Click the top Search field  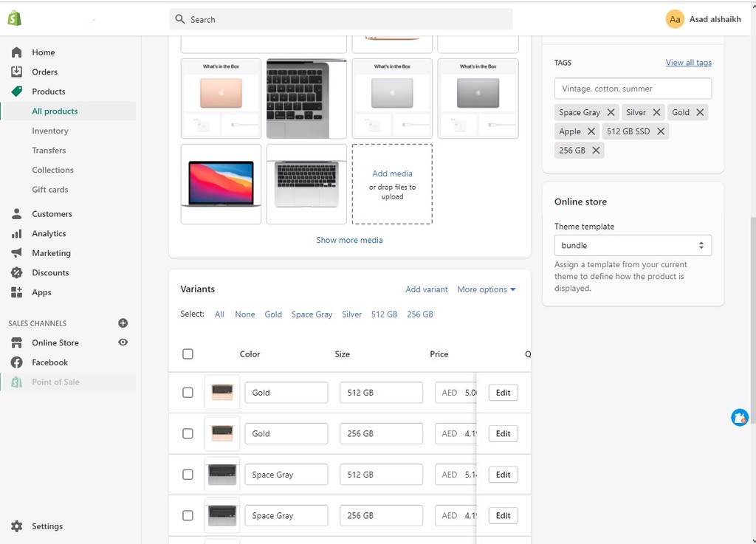coord(341,19)
